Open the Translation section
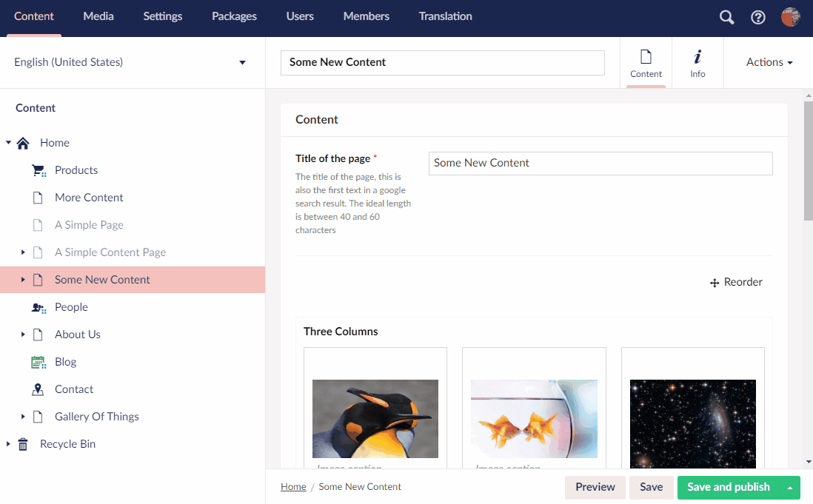Image resolution: width=813 pixels, height=504 pixels. (x=446, y=16)
